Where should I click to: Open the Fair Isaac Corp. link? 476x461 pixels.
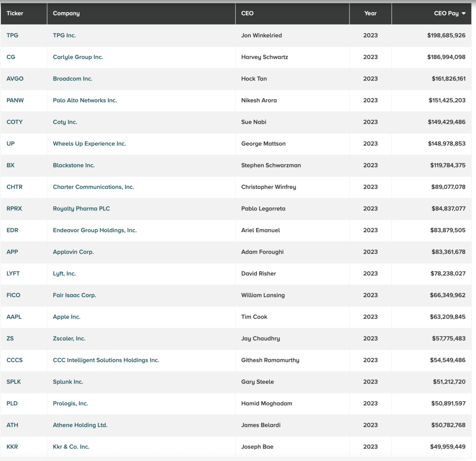pos(74,295)
